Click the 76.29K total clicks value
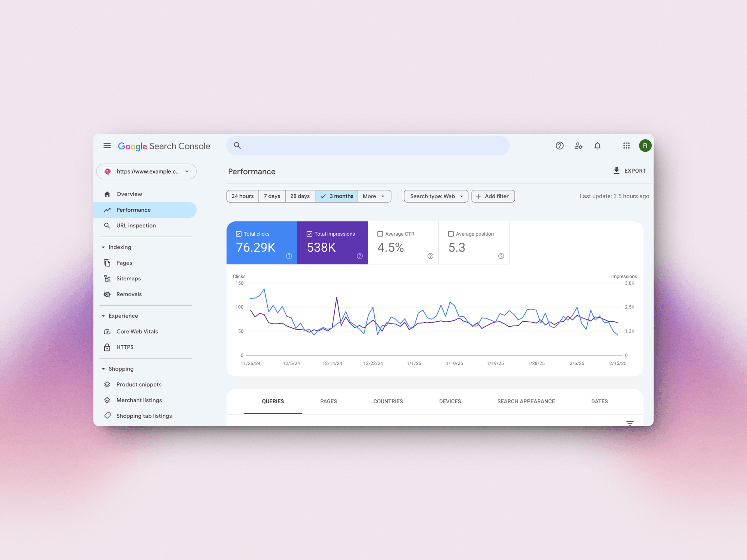 pyautogui.click(x=256, y=247)
